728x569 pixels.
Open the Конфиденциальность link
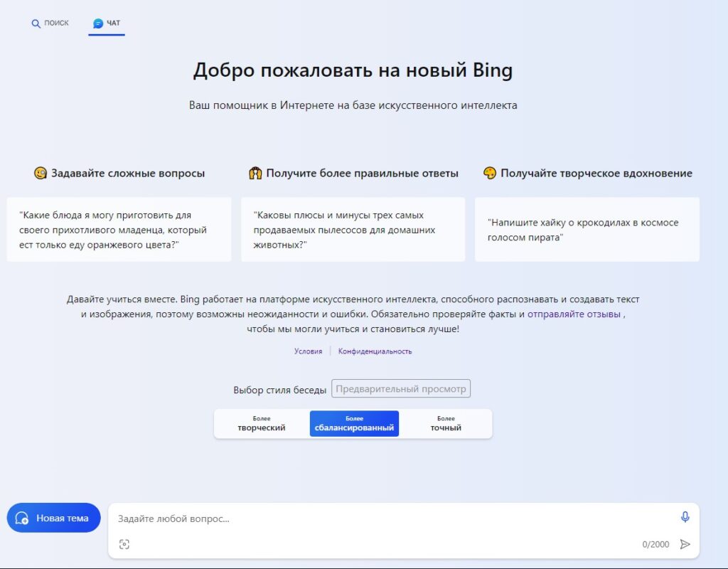375,351
